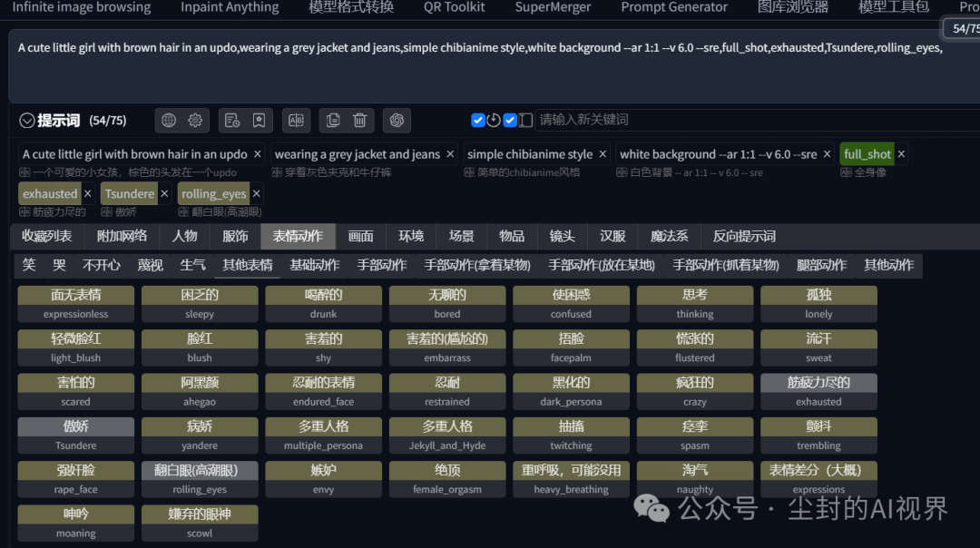The height and width of the screenshot is (548, 980).
Task: Switch to the SuperMerger tab
Action: click(554, 7)
